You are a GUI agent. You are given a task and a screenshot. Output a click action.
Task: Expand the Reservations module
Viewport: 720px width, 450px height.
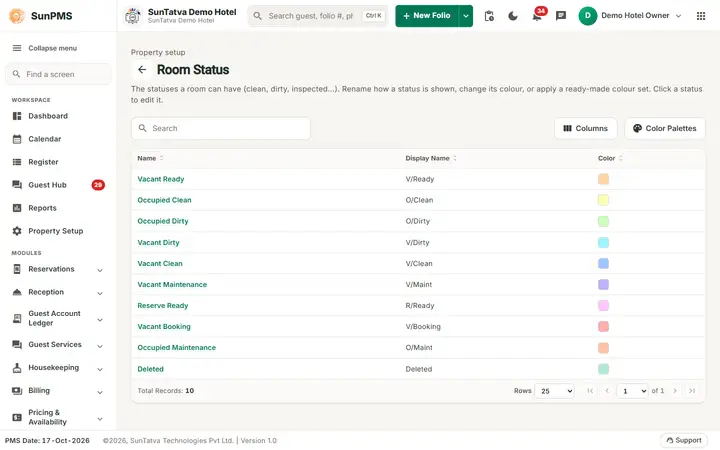point(100,270)
